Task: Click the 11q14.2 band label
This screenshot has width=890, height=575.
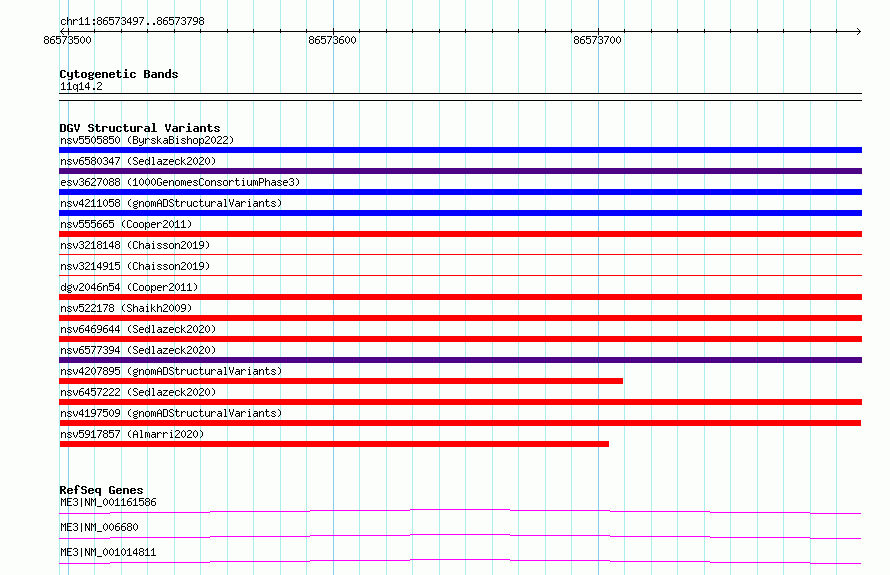Action: (81, 86)
